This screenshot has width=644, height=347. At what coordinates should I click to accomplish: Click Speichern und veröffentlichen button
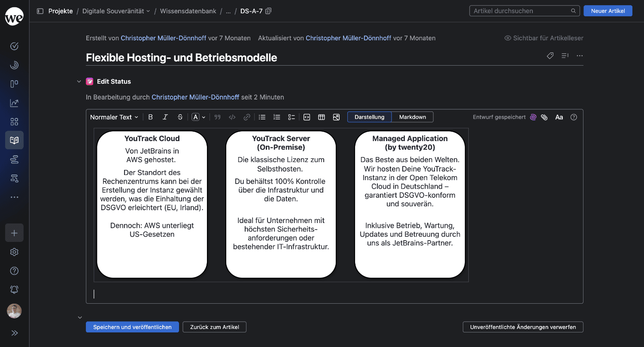(x=132, y=327)
